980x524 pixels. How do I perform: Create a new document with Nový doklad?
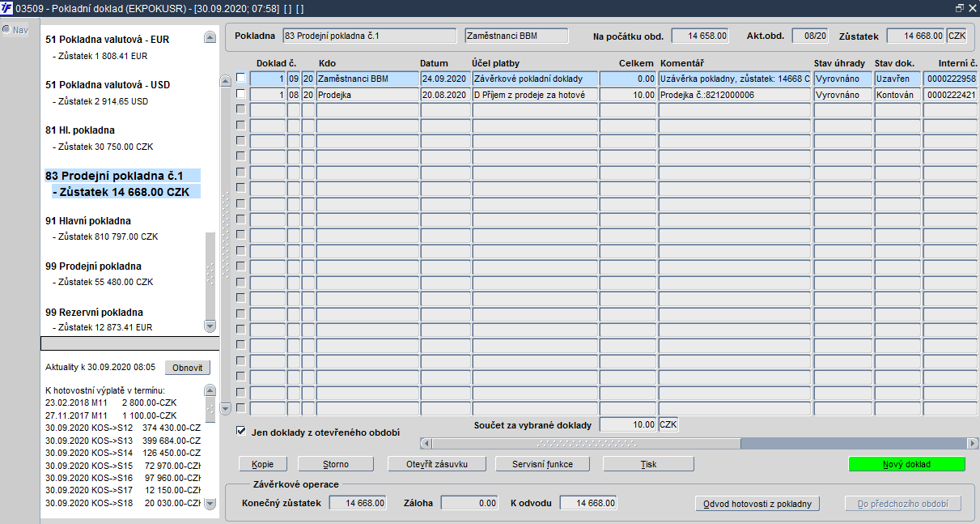[907, 464]
